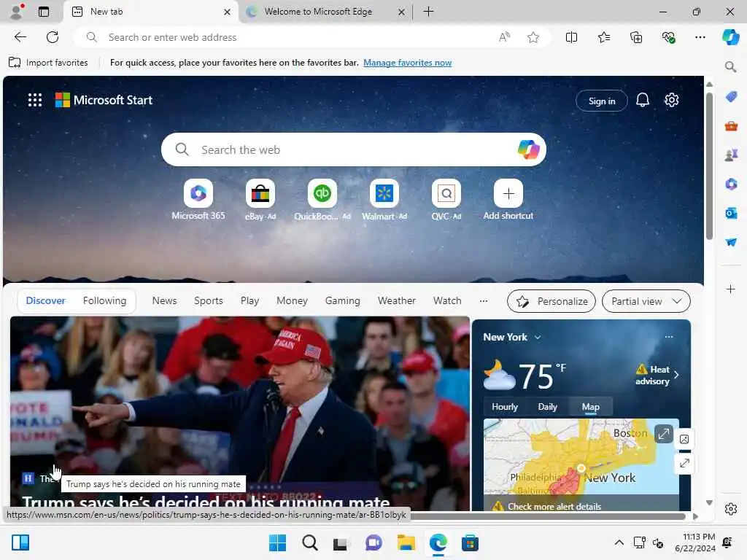Image resolution: width=747 pixels, height=560 pixels.
Task: Expand the weather map fullscreen icon
Action: point(664,433)
